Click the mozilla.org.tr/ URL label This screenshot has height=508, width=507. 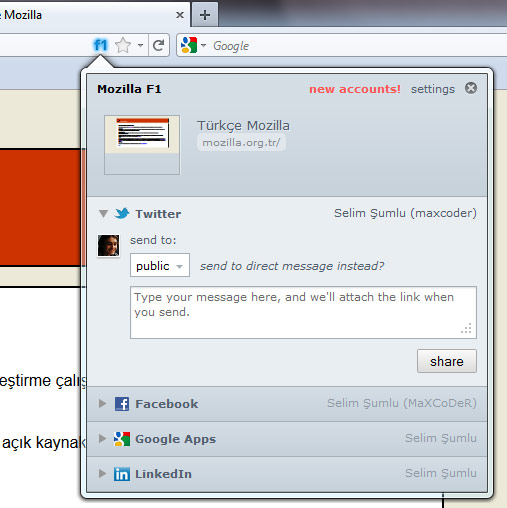click(241, 142)
